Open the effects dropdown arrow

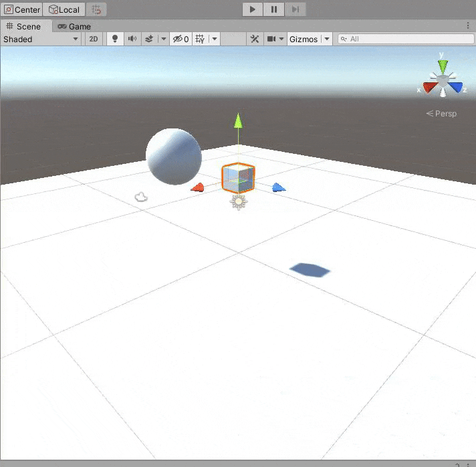click(164, 39)
